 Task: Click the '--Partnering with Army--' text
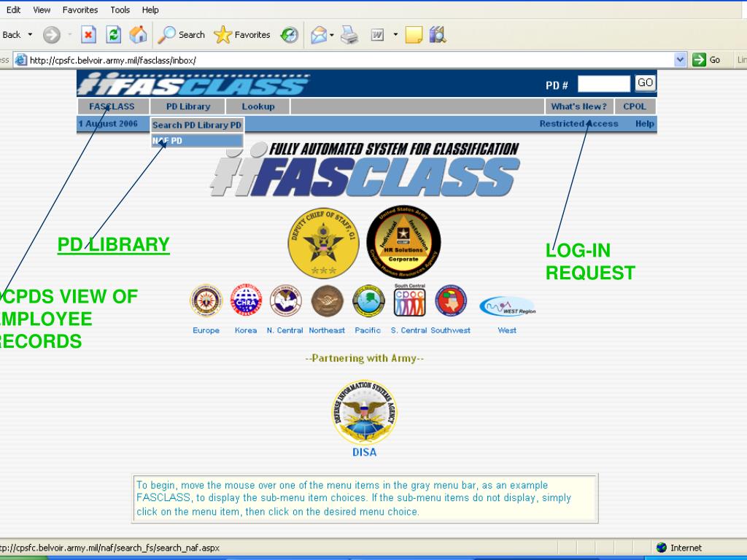coord(365,358)
